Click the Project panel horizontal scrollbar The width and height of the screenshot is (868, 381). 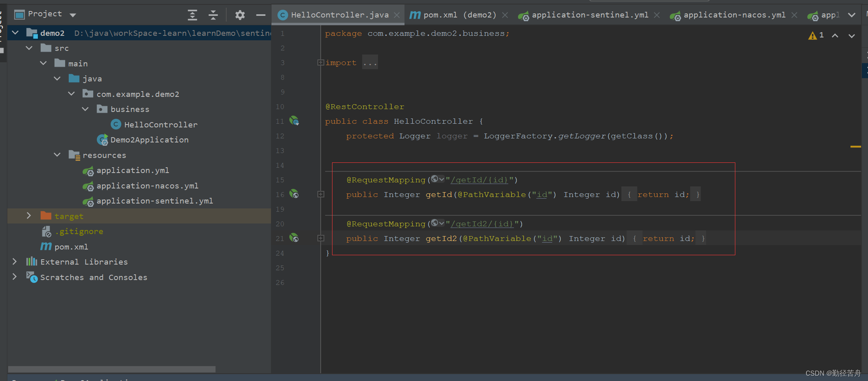112,369
